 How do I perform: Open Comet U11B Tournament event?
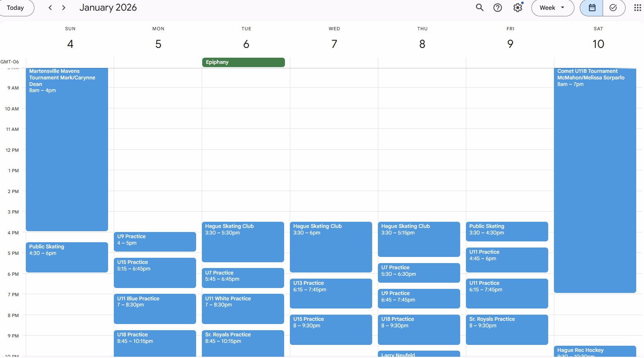pyautogui.click(x=594, y=180)
